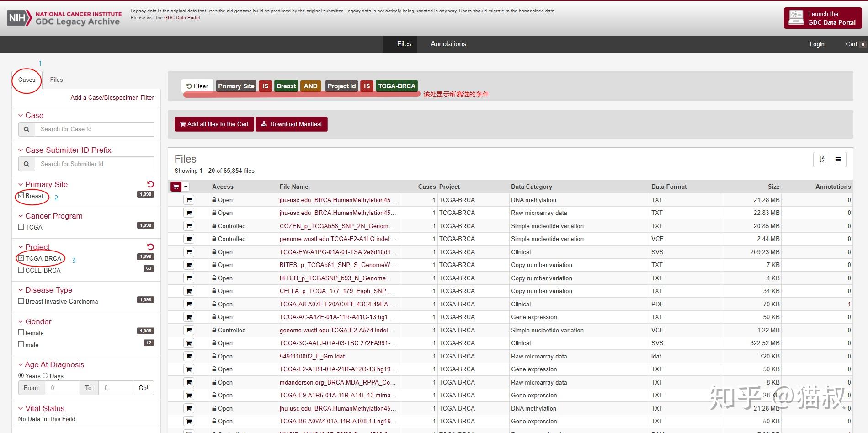Screen dimensions: 868x433
Task: Add COZEN_p_TCGAb56 file to cart
Action: point(189,226)
